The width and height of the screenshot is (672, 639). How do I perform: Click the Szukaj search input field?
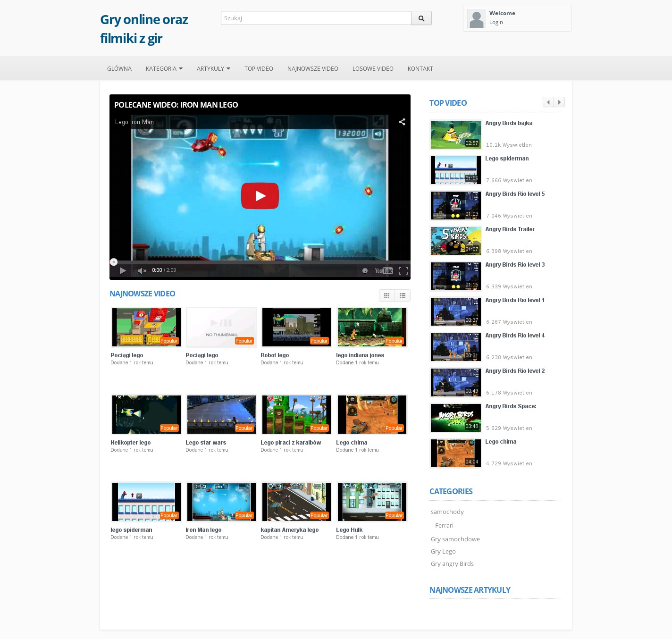click(316, 18)
